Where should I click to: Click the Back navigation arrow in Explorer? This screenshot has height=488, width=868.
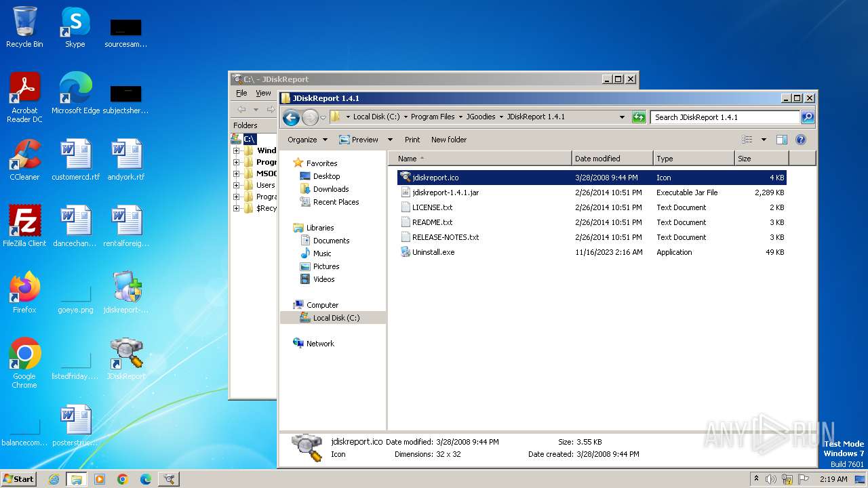tap(292, 117)
